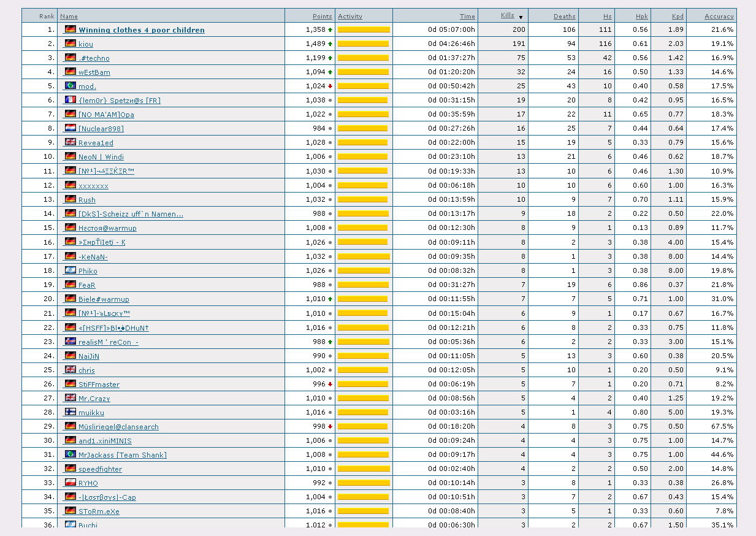Click the Time column header
756x536 pixels.
click(x=467, y=17)
